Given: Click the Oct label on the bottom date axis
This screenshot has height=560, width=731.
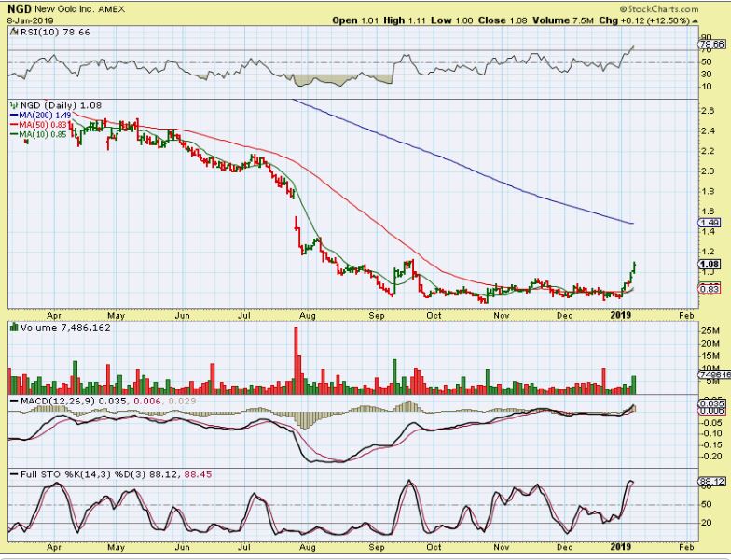Looking at the screenshot, I should (434, 547).
